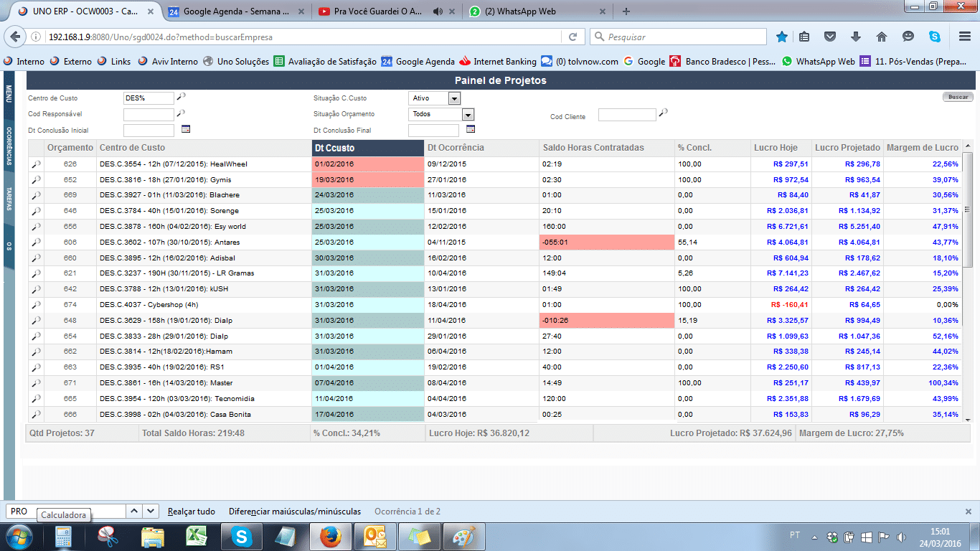This screenshot has width=980, height=551.
Task: Click the table's vertical scrollbar
Action: pyautogui.click(x=967, y=287)
